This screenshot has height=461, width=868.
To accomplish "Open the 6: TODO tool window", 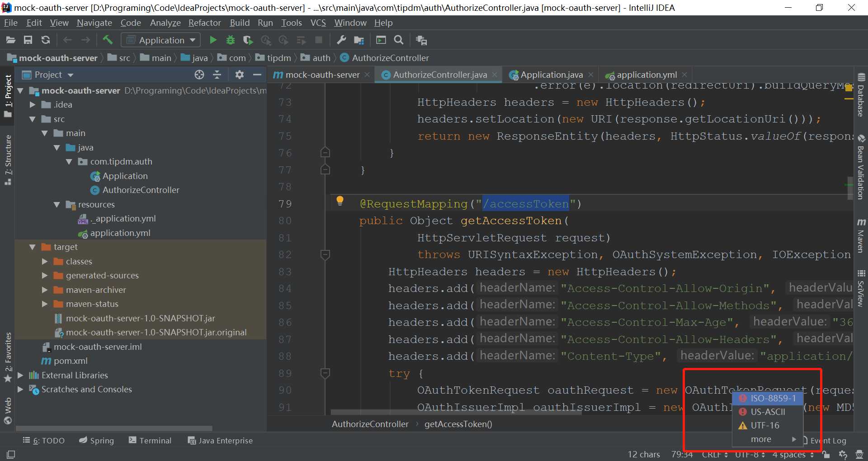I will click(x=44, y=440).
